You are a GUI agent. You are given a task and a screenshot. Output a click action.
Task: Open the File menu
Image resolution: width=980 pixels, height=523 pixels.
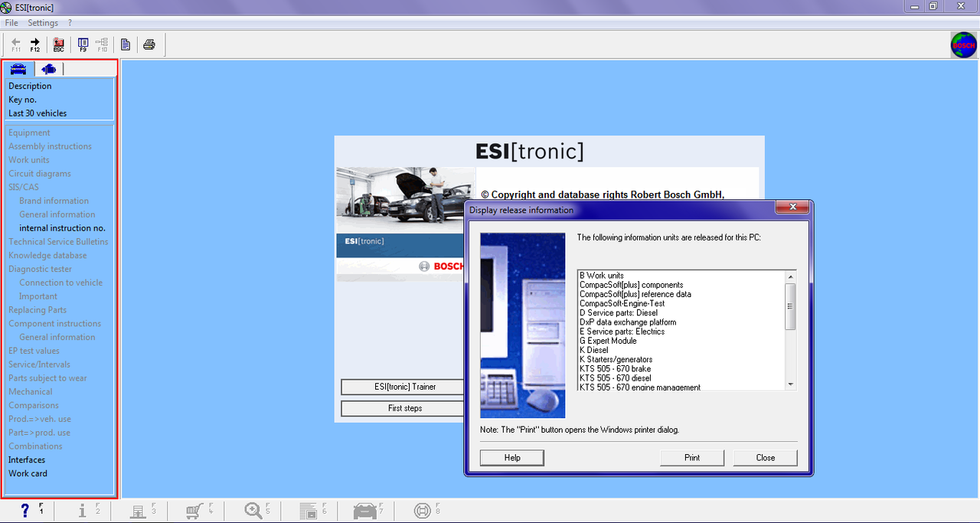click(11, 23)
